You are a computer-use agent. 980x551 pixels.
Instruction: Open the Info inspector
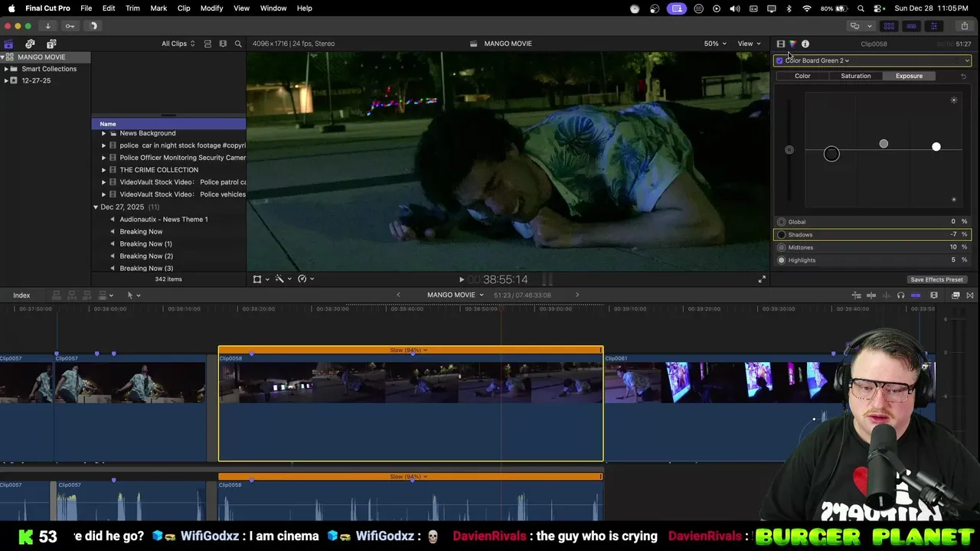pyautogui.click(x=805, y=44)
